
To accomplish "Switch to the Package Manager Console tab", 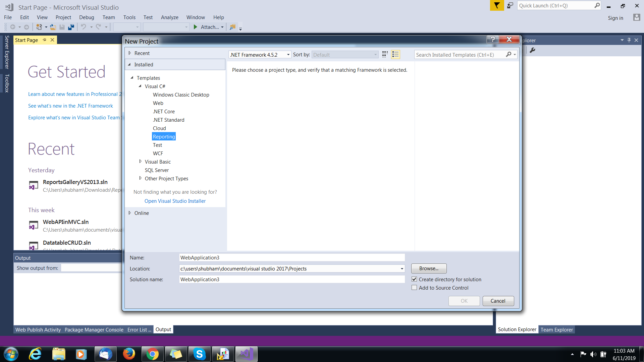I will 94,329.
